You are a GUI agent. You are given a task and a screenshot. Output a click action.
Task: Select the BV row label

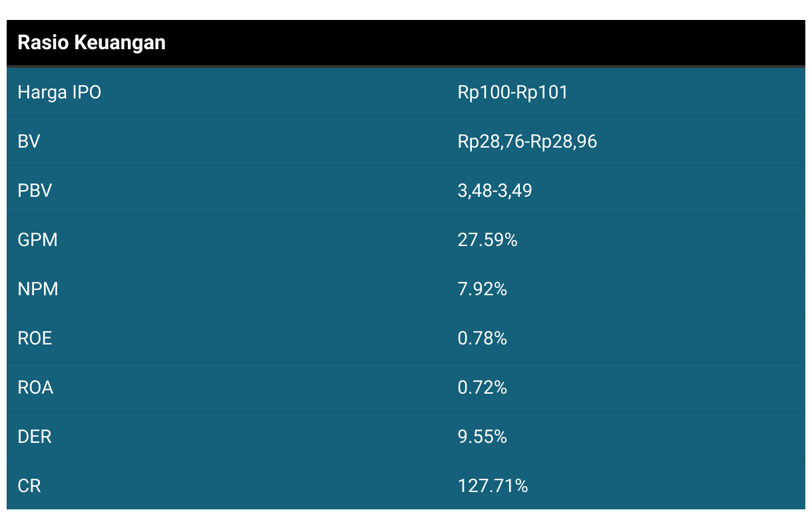click(29, 142)
